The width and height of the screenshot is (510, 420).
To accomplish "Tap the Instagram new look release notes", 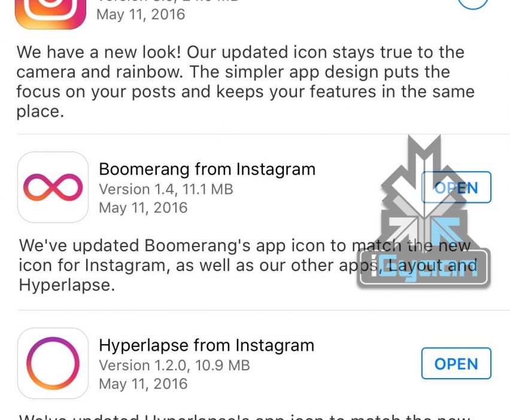I will (x=245, y=81).
